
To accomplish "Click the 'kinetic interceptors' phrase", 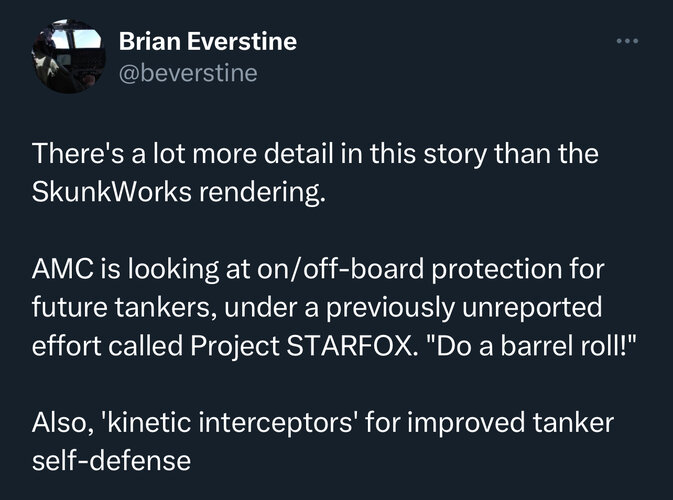I will (x=228, y=422).
